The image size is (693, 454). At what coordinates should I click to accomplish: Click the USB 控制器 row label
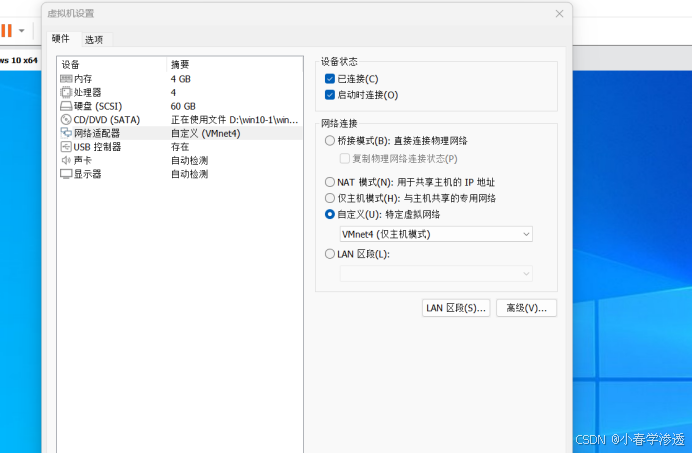tap(97, 147)
